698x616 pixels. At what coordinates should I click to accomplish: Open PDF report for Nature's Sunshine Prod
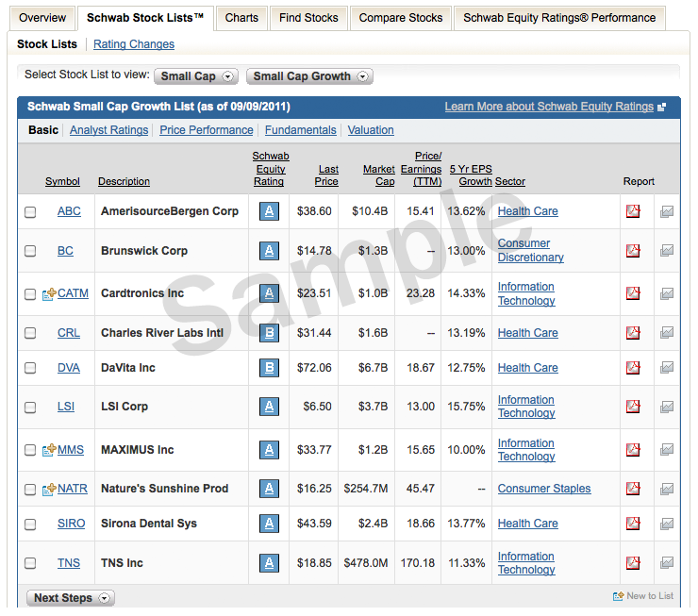(633, 489)
